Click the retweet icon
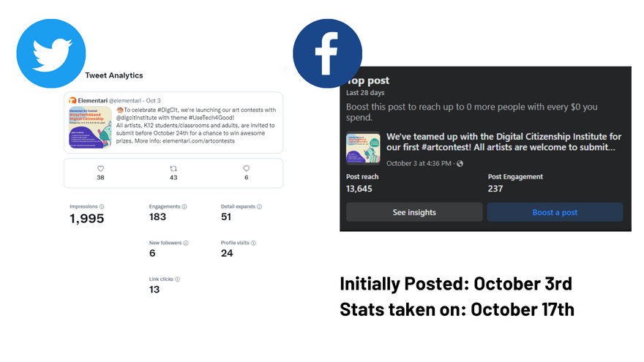The image size is (644, 362). [x=173, y=168]
